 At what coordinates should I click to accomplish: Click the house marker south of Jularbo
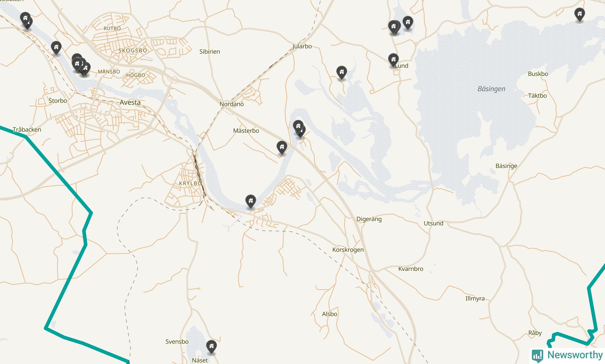pos(341,73)
